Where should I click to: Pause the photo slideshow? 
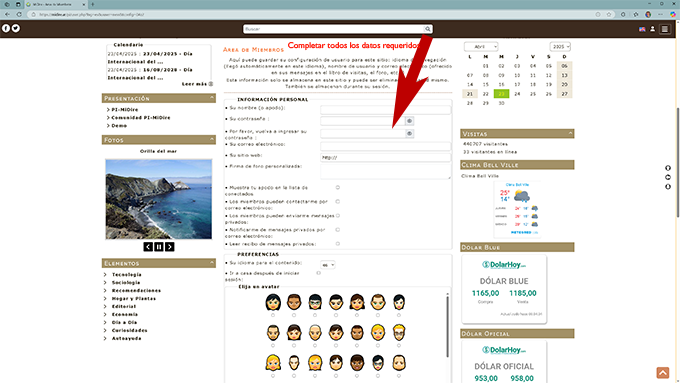pyautogui.click(x=159, y=247)
